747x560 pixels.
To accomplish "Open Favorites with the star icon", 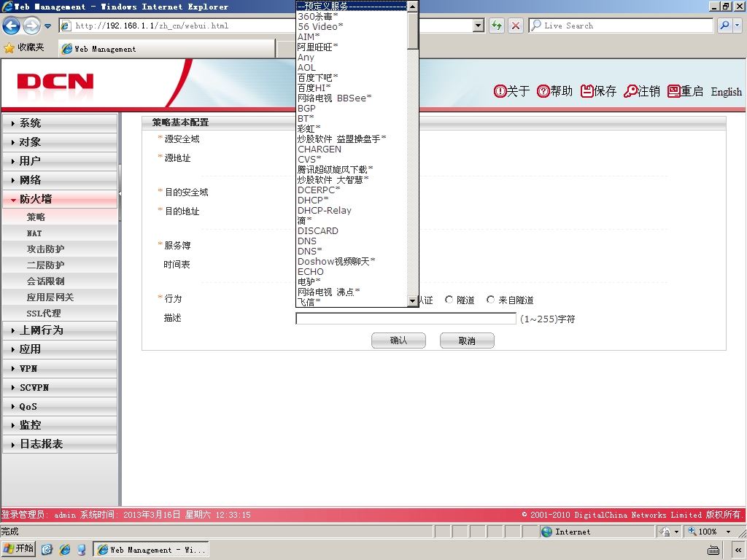I will [9, 47].
